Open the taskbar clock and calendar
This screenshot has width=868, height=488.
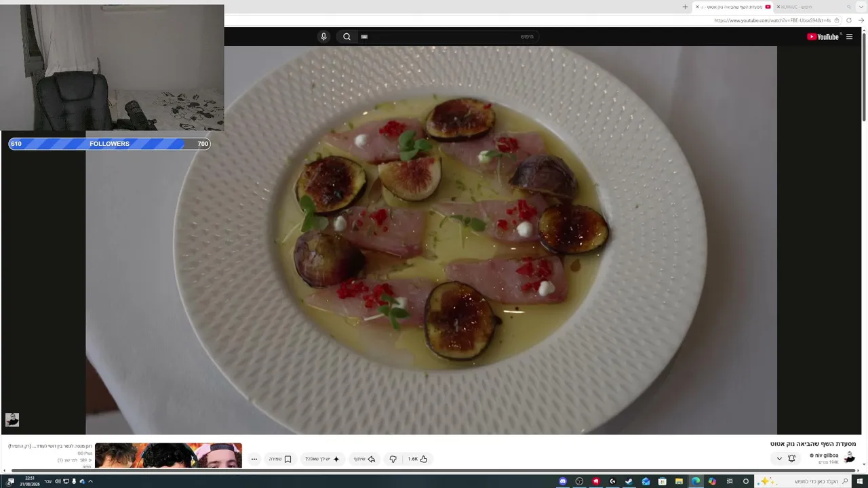[x=30, y=481]
